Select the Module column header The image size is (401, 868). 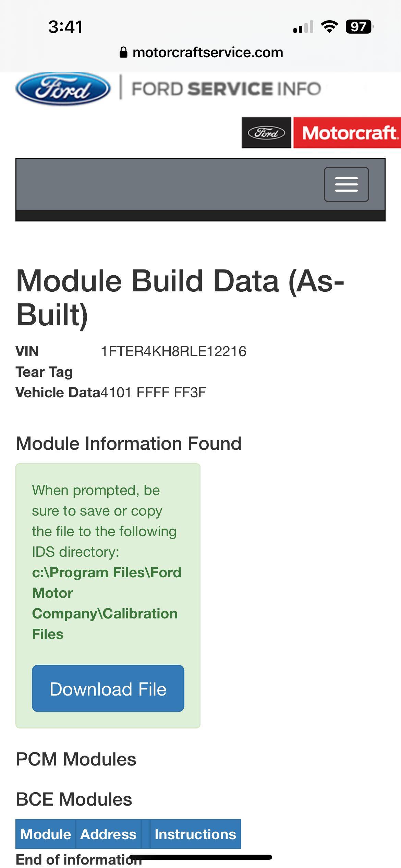(46, 834)
